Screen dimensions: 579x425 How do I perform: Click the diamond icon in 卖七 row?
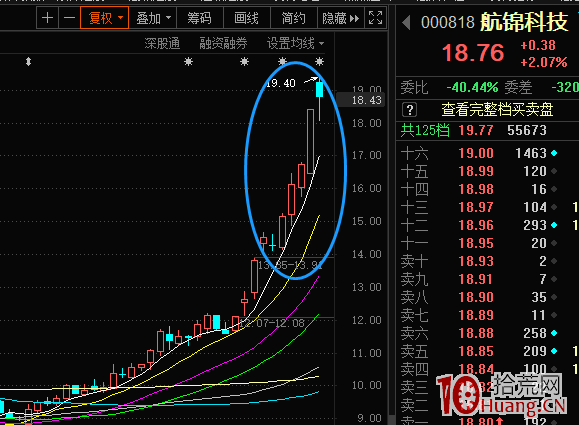[x=554, y=315]
